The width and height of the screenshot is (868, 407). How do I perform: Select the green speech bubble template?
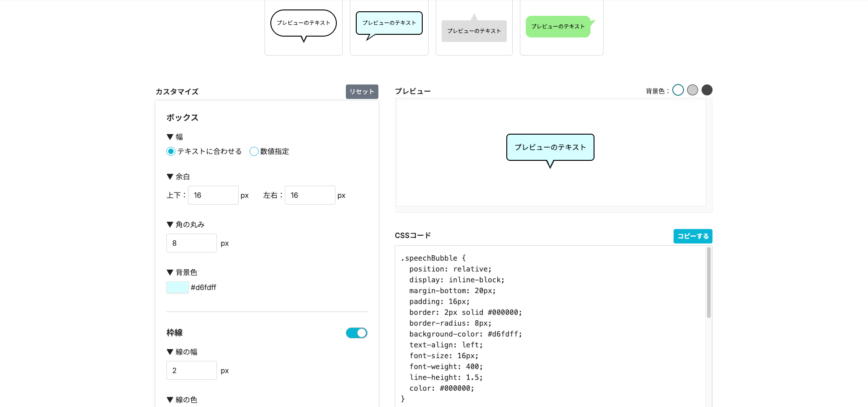pos(561,27)
